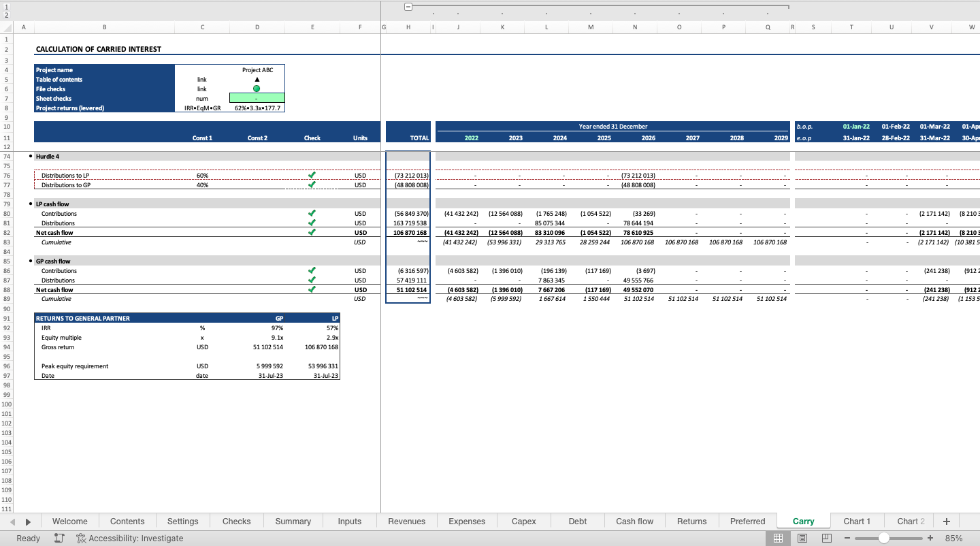980x546 pixels.
Task: Click the Sheet checks num cell
Action: [x=257, y=98]
